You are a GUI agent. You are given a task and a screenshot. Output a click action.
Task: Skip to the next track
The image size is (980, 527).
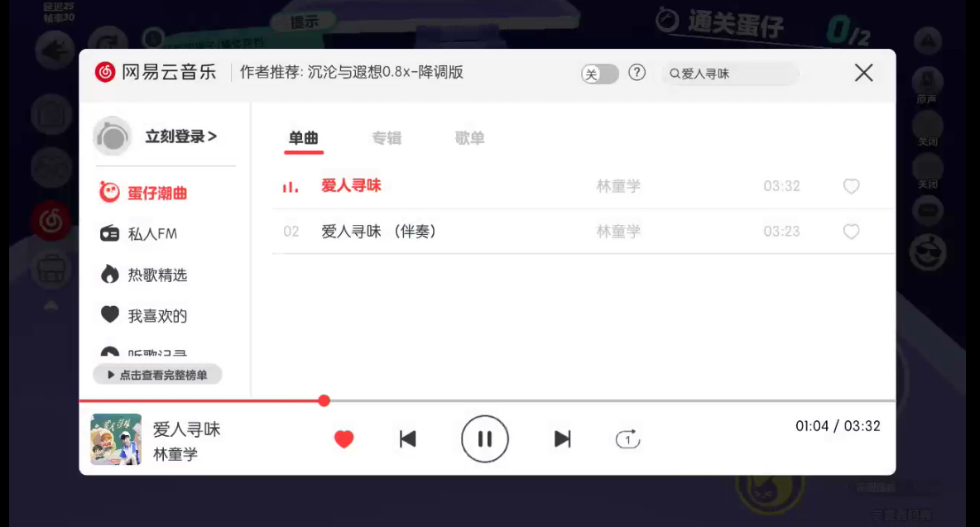point(563,439)
